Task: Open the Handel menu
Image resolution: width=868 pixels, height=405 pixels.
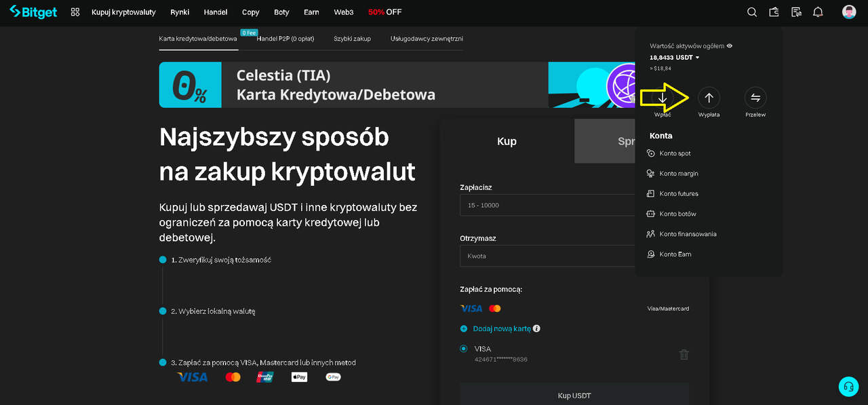Action: (216, 12)
